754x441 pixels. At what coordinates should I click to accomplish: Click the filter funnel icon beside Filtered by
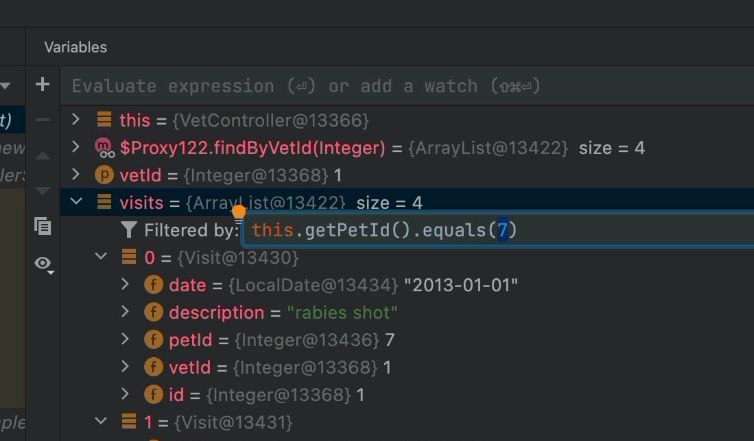[x=128, y=230]
